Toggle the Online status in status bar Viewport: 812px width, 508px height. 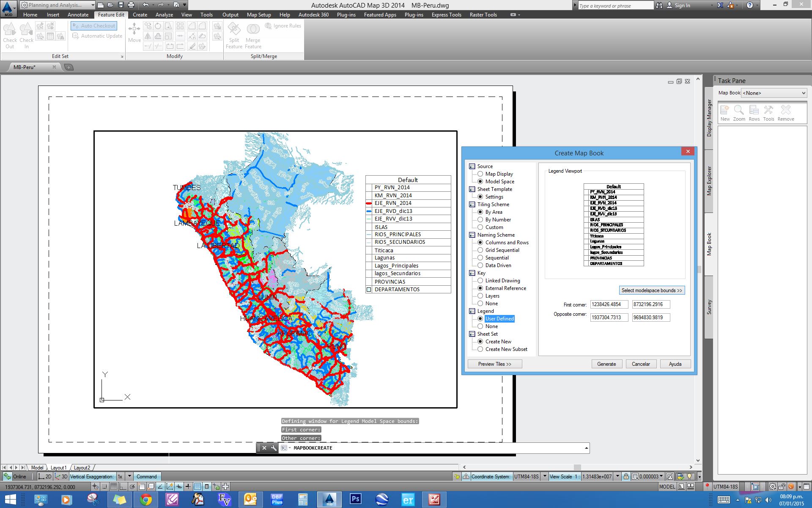point(17,476)
